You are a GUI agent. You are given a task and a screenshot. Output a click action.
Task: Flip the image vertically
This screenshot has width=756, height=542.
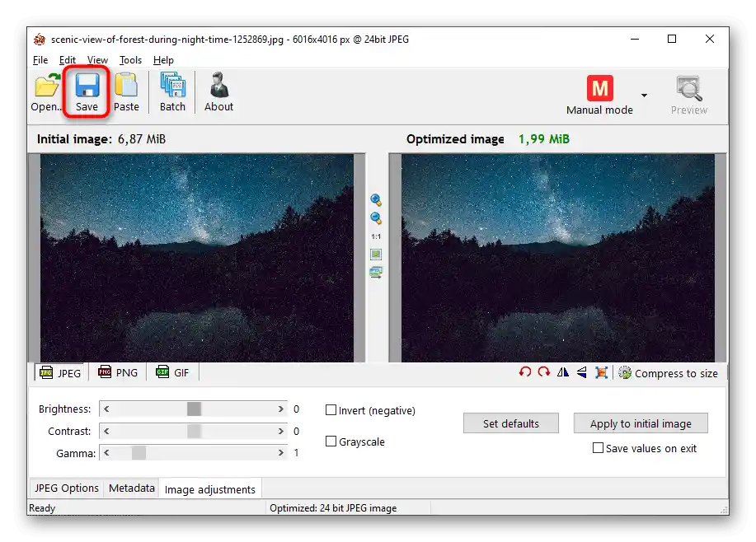pyautogui.click(x=582, y=372)
